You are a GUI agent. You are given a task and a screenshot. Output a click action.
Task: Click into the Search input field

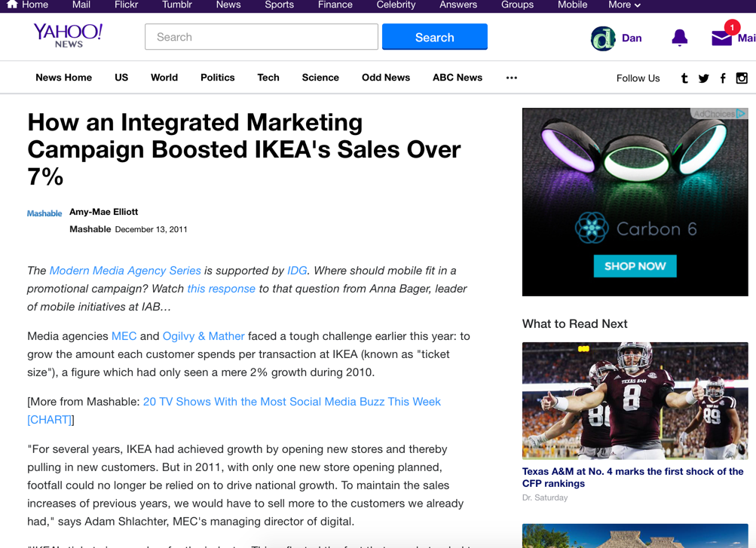262,37
